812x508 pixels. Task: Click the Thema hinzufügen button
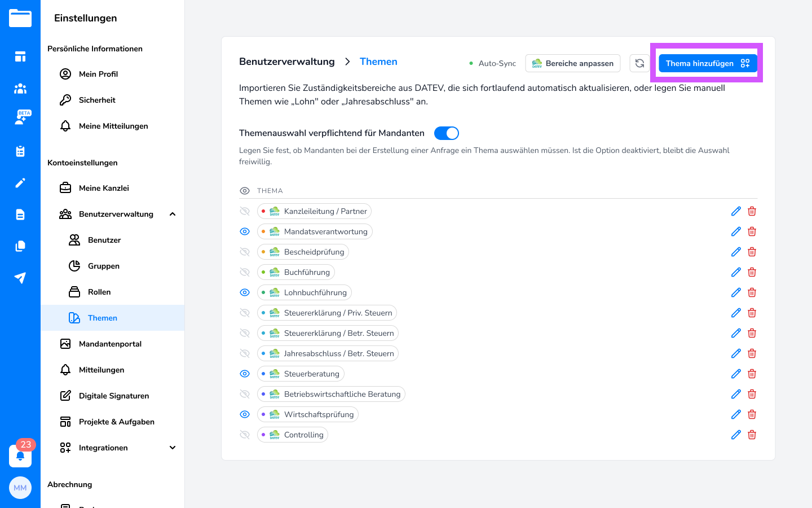point(707,63)
